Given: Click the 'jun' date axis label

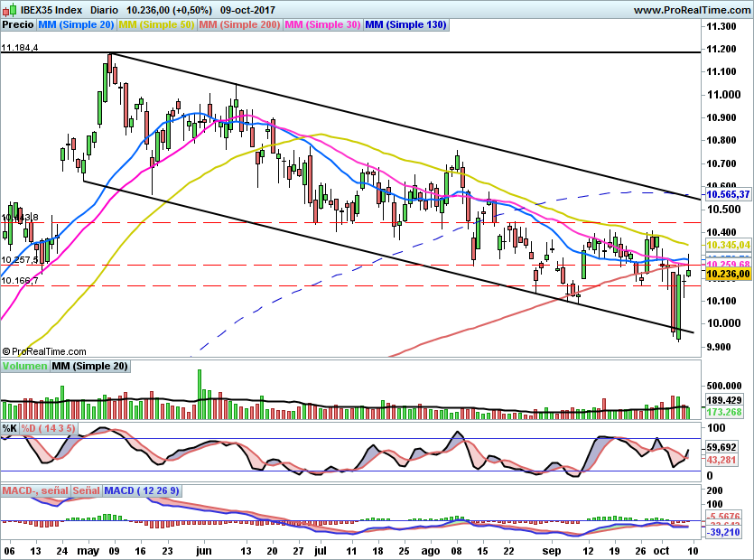Looking at the screenshot, I should point(204,551).
